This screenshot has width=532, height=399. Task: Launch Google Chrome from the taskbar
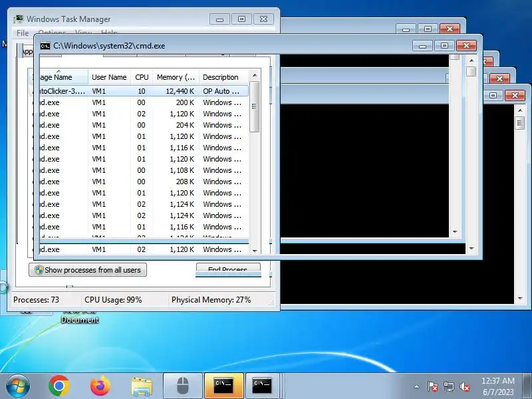coord(59,386)
